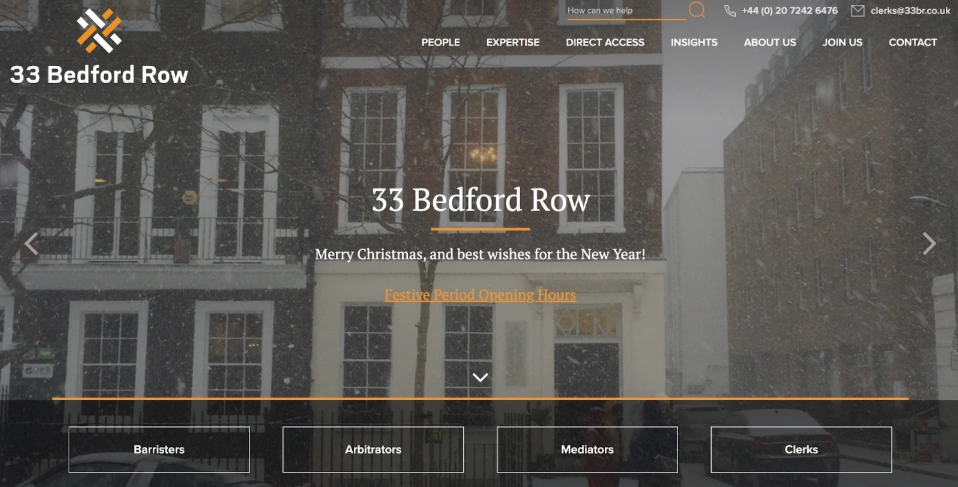This screenshot has height=487, width=958.
Task: Click the Clerks button
Action: 801,449
